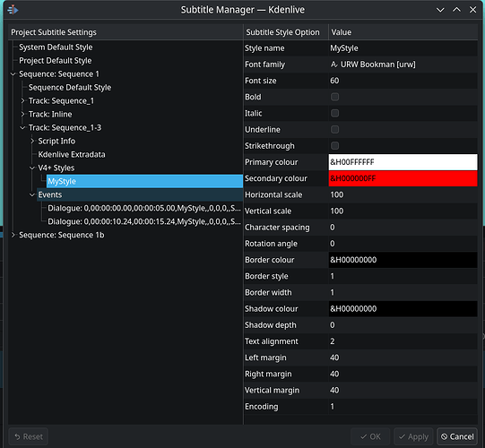Click the font icon beside URW Bookman
The height and width of the screenshot is (448, 485).
click(334, 65)
